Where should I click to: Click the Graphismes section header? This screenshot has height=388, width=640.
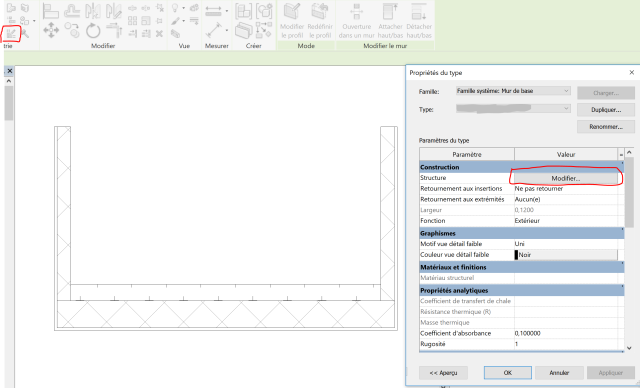coord(521,233)
